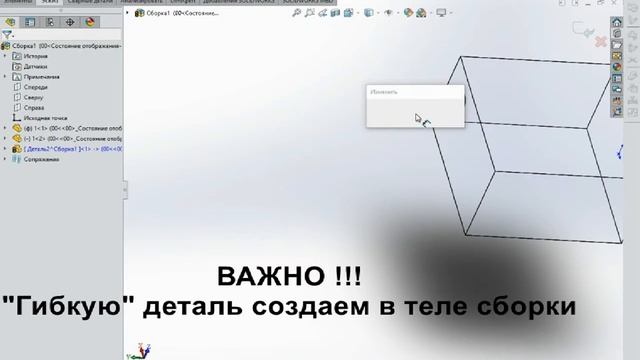The height and width of the screenshot is (360, 640).
Task: Open the SOLIDWORKS Forum task pane tab
Action: point(617,89)
